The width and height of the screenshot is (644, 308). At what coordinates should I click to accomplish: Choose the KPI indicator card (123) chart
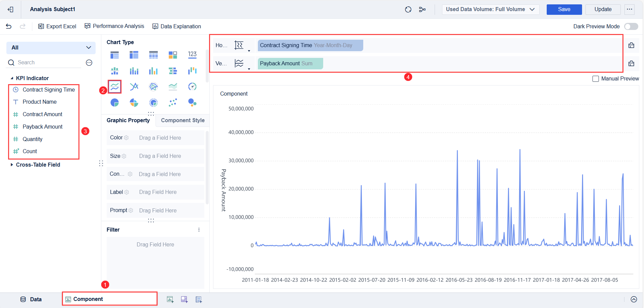tap(192, 55)
